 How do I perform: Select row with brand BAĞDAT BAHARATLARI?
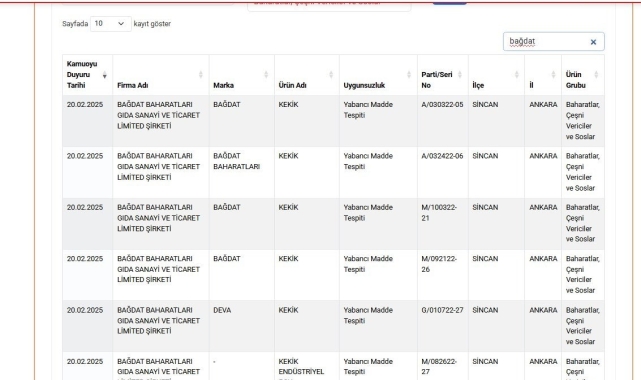333,172
